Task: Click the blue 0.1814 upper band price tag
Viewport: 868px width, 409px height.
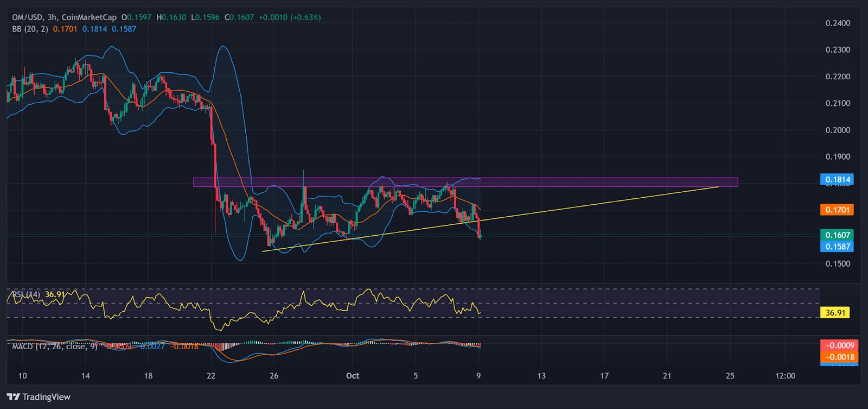Action: coord(838,179)
